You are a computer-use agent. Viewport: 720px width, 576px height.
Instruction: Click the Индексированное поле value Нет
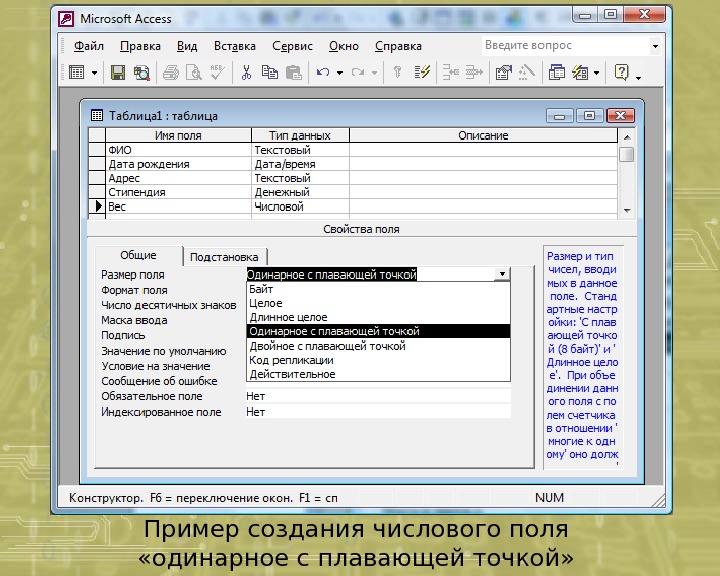tap(378, 412)
